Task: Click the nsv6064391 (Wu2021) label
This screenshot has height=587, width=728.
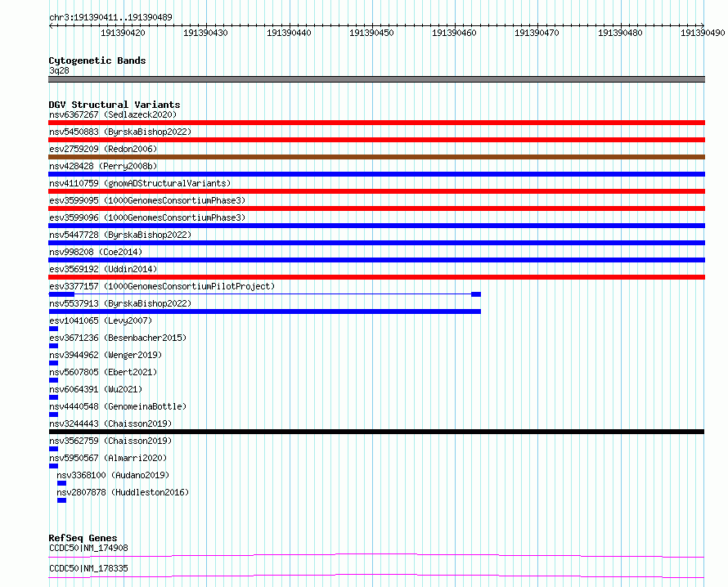Action: [96, 389]
